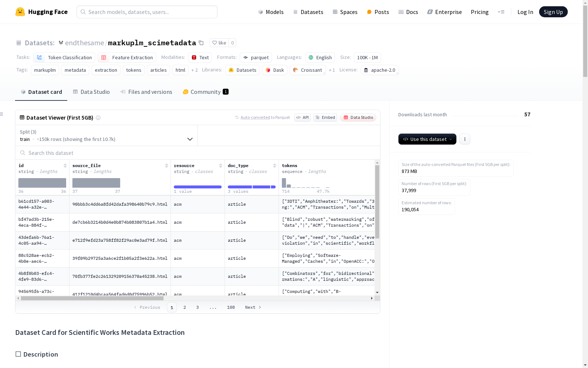
Task: Expand the +2 more tags
Action: click(194, 70)
